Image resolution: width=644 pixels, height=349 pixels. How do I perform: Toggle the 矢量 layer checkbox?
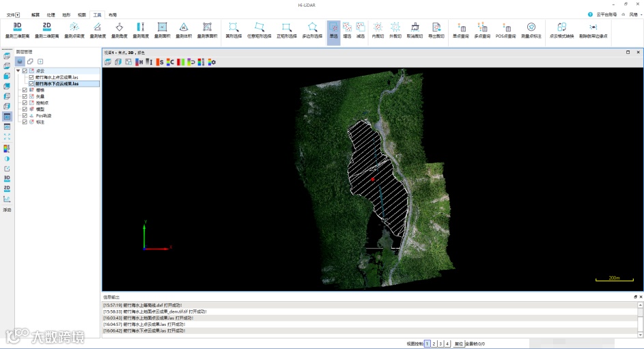pos(25,96)
